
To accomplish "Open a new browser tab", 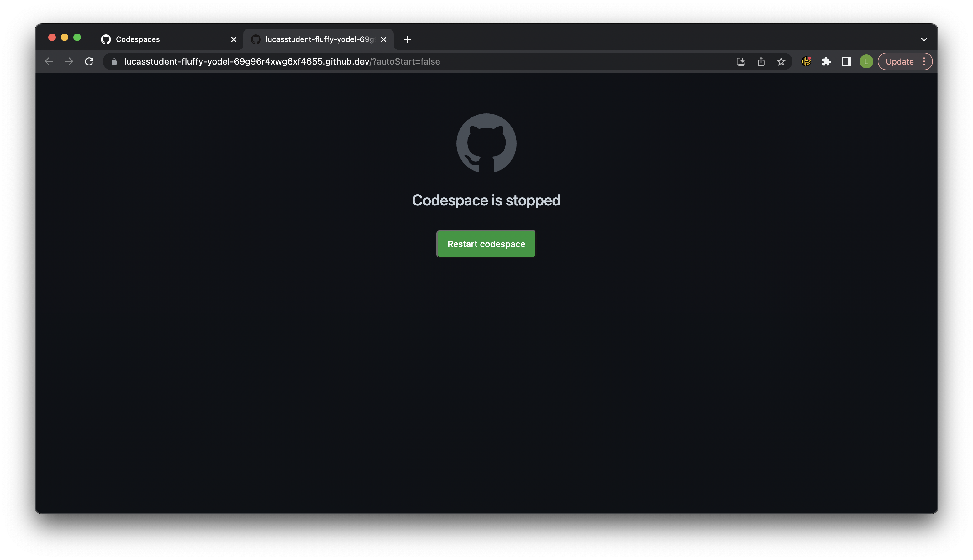I will click(408, 39).
